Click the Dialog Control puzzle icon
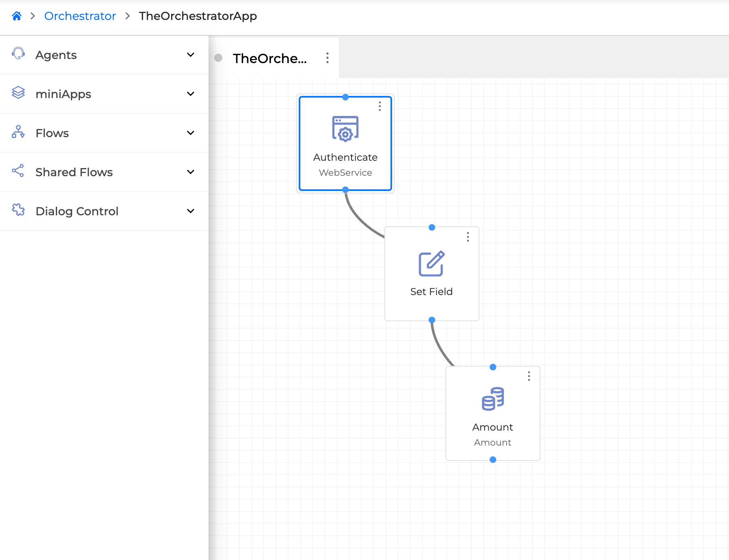 pyautogui.click(x=18, y=210)
